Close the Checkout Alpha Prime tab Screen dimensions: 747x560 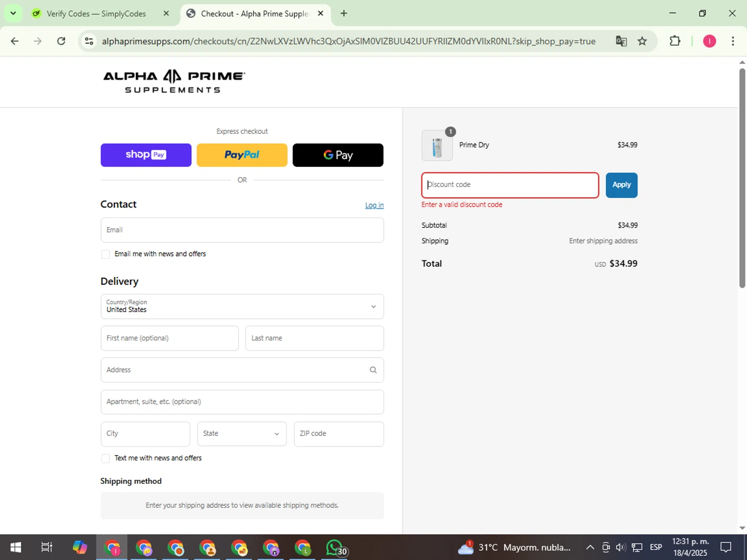coord(321,13)
